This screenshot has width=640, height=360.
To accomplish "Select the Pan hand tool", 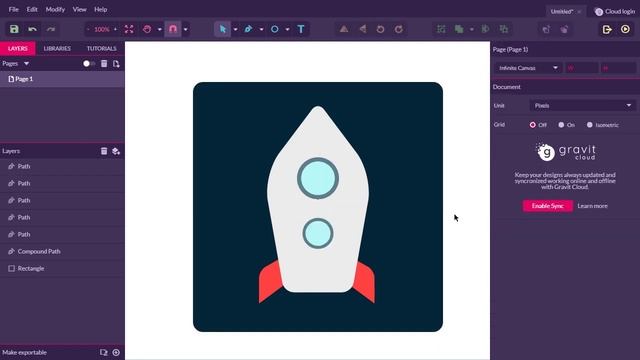I will (147, 29).
